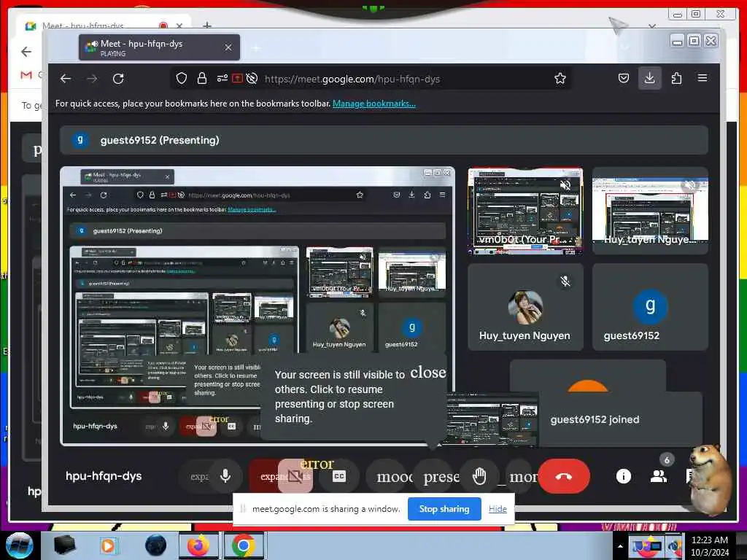Raise hand in the meeting

(x=479, y=475)
